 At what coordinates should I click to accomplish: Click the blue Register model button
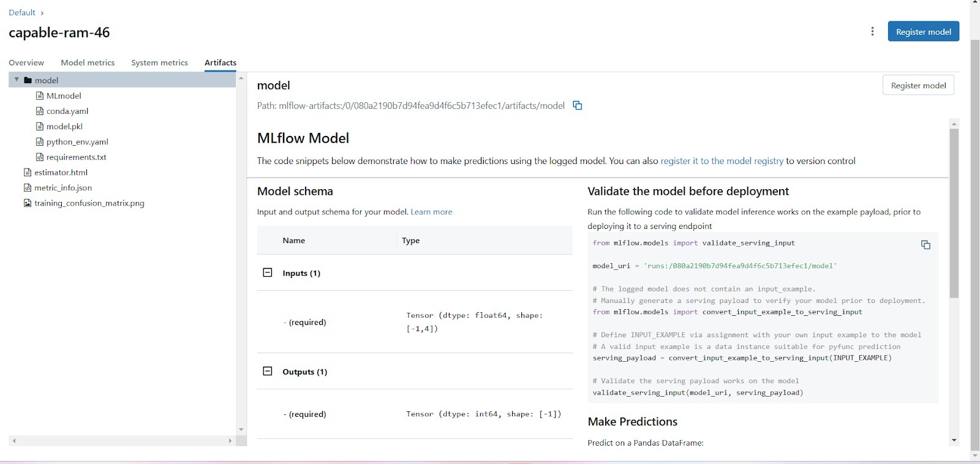tap(923, 32)
